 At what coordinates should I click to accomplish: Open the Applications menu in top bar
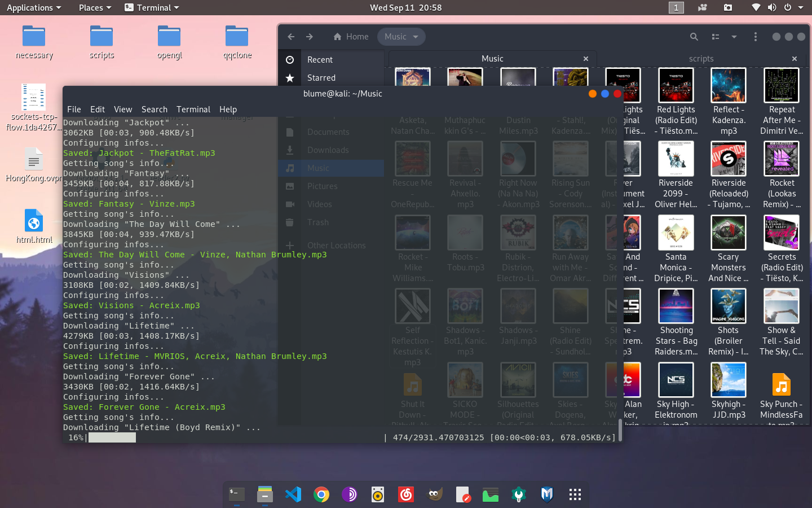tap(33, 7)
